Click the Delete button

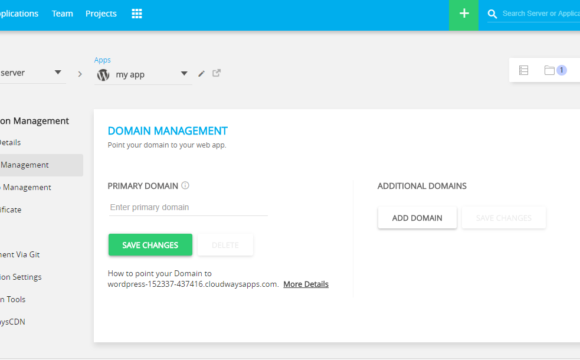pos(225,245)
